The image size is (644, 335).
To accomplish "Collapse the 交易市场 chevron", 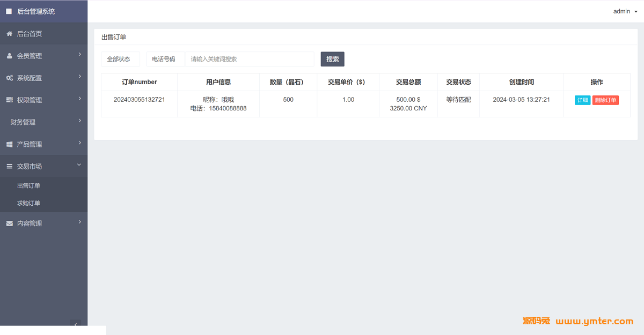I will (x=79, y=165).
